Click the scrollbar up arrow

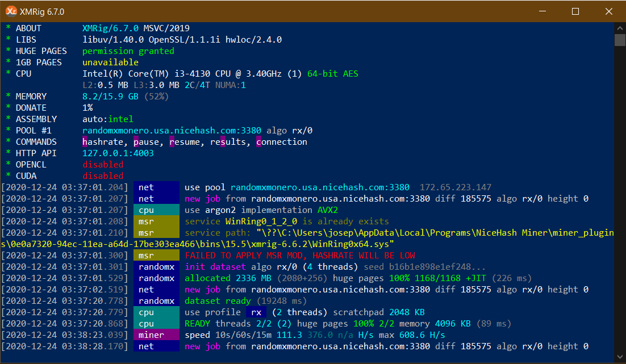click(620, 28)
